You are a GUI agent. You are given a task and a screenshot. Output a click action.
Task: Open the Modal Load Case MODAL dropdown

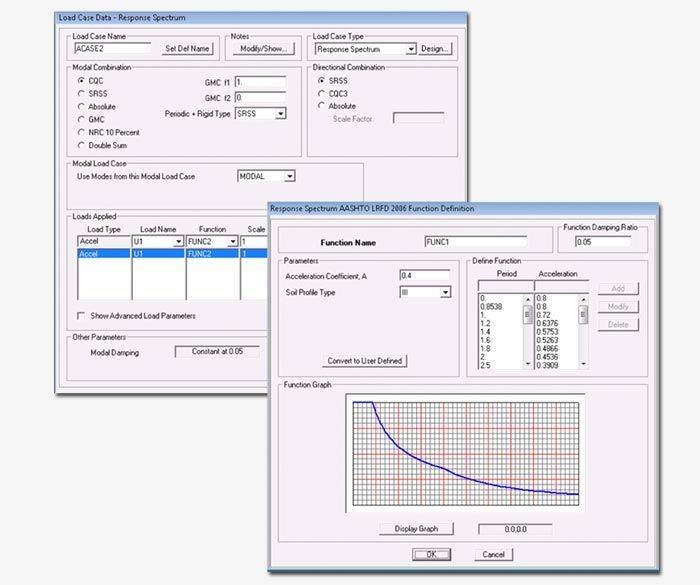289,176
